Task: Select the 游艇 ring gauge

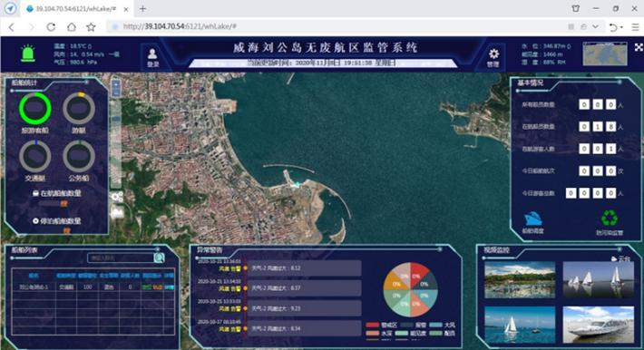Action: point(79,109)
